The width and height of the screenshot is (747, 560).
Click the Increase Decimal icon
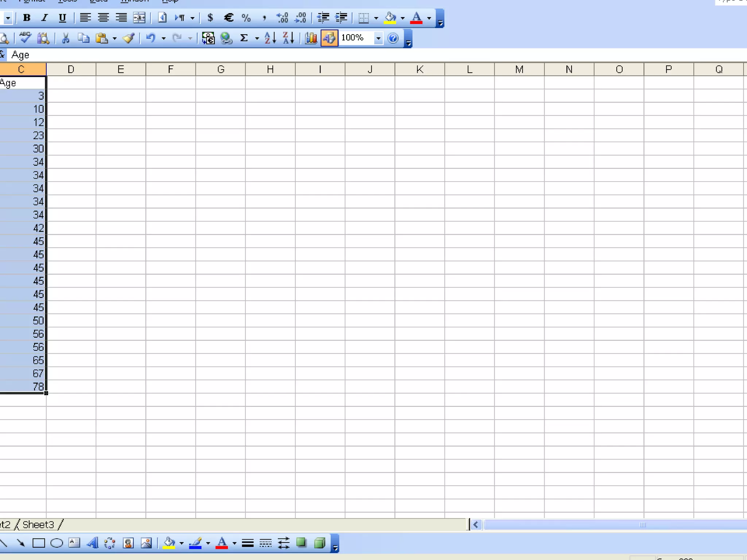tap(282, 17)
